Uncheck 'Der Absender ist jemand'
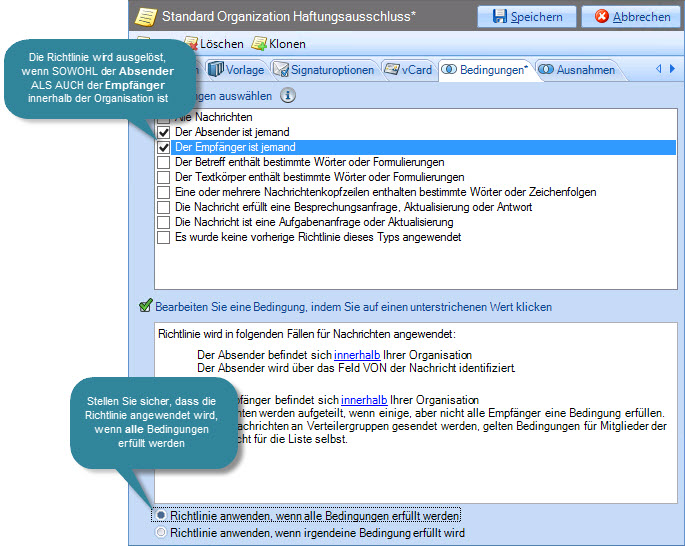 point(163,132)
